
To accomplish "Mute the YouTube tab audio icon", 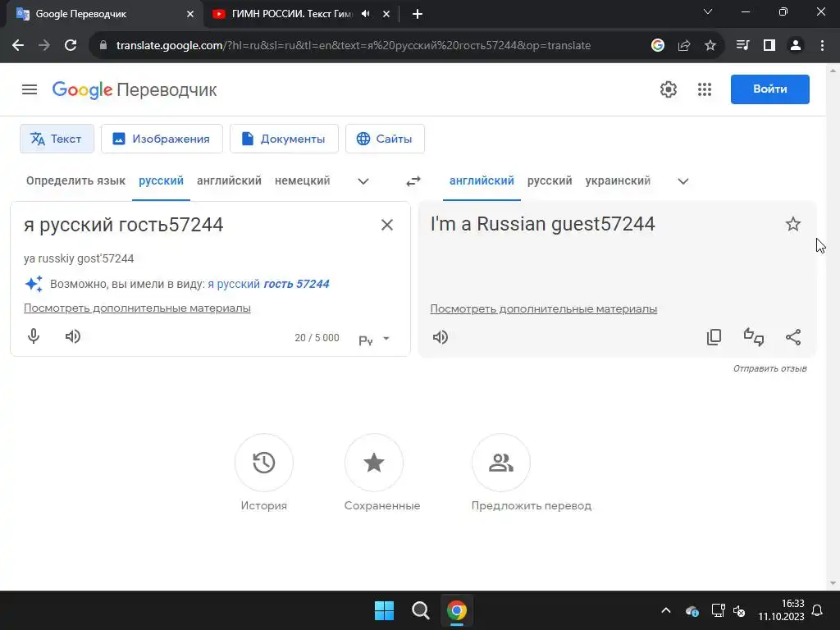I will [366, 14].
